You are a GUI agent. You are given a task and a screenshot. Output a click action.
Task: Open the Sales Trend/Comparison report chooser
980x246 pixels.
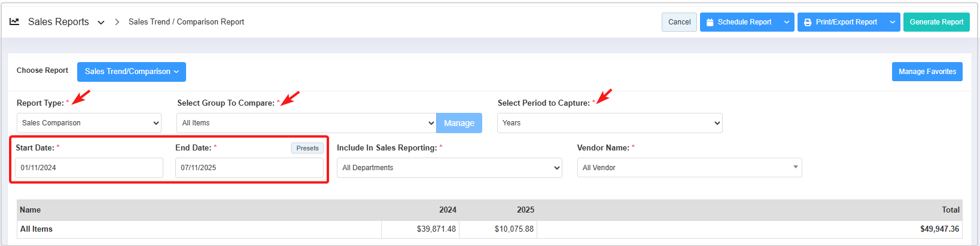[132, 72]
